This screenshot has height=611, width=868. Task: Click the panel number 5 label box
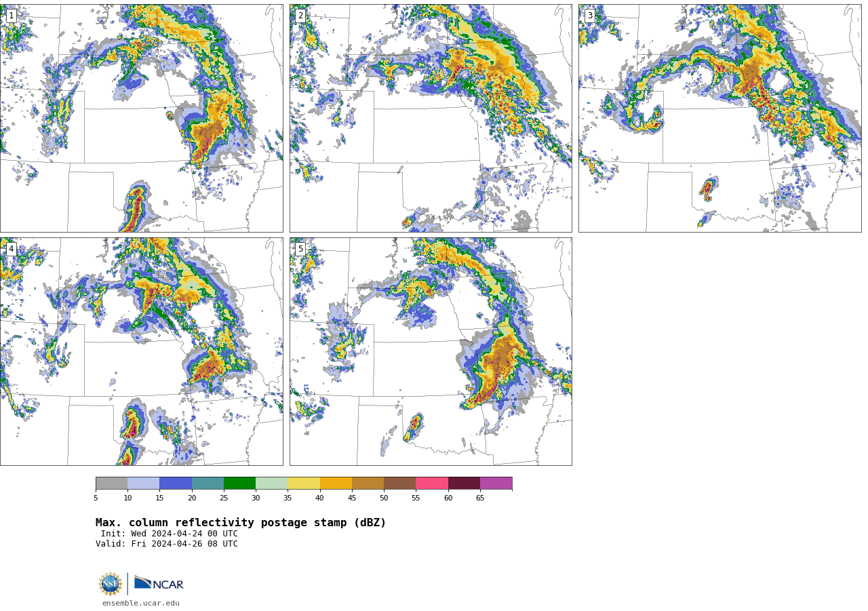(x=300, y=249)
